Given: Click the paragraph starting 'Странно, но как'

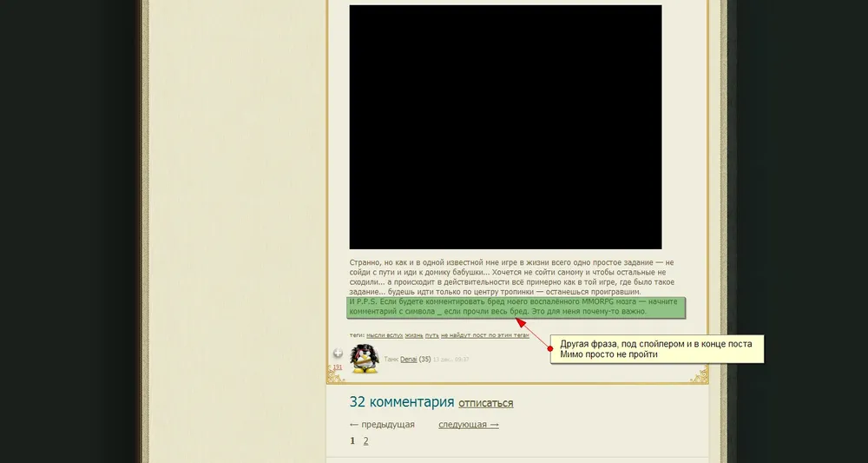Looking at the screenshot, I should 512,277.
